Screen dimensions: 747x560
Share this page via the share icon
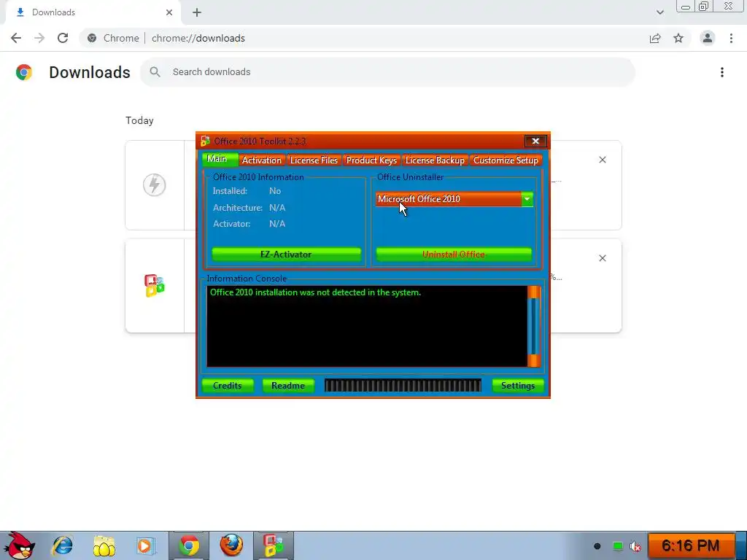tap(655, 38)
